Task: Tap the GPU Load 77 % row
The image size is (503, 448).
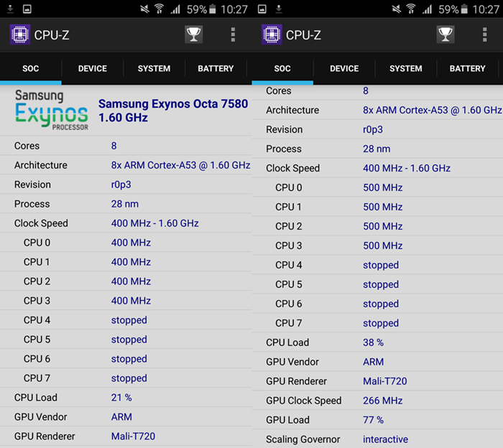Action: (x=377, y=420)
